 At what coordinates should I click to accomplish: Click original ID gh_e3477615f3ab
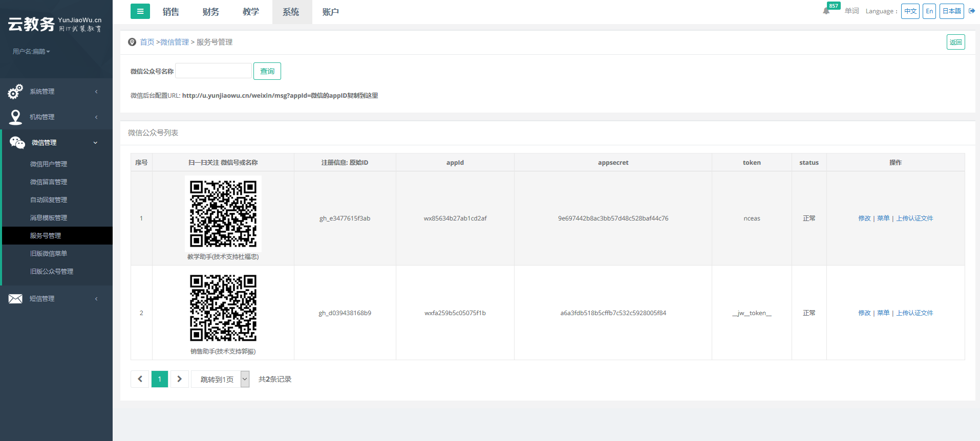345,218
